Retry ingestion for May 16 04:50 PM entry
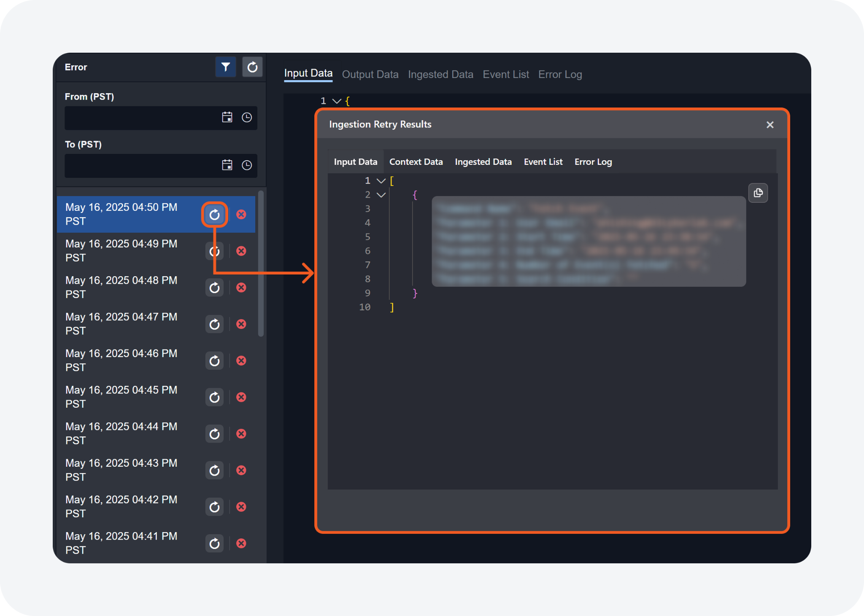The height and width of the screenshot is (616, 864). point(214,215)
